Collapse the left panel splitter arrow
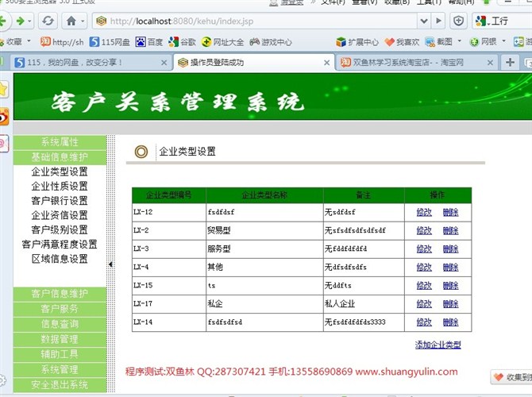 coord(110,264)
